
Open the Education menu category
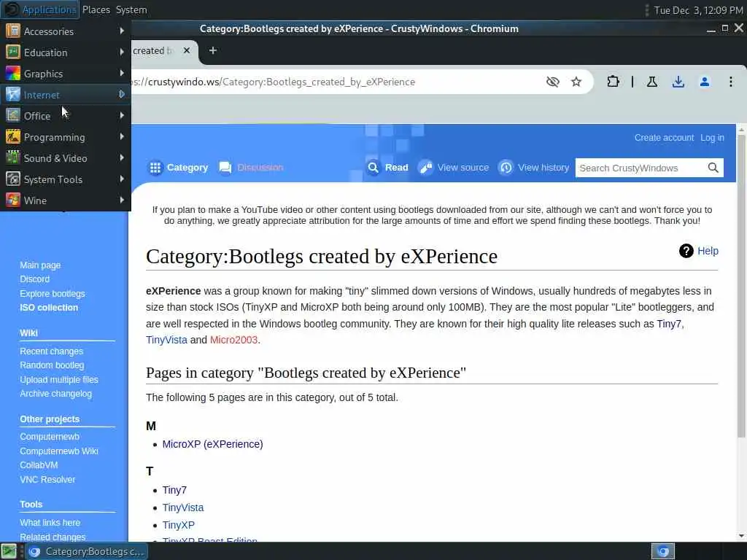66,52
